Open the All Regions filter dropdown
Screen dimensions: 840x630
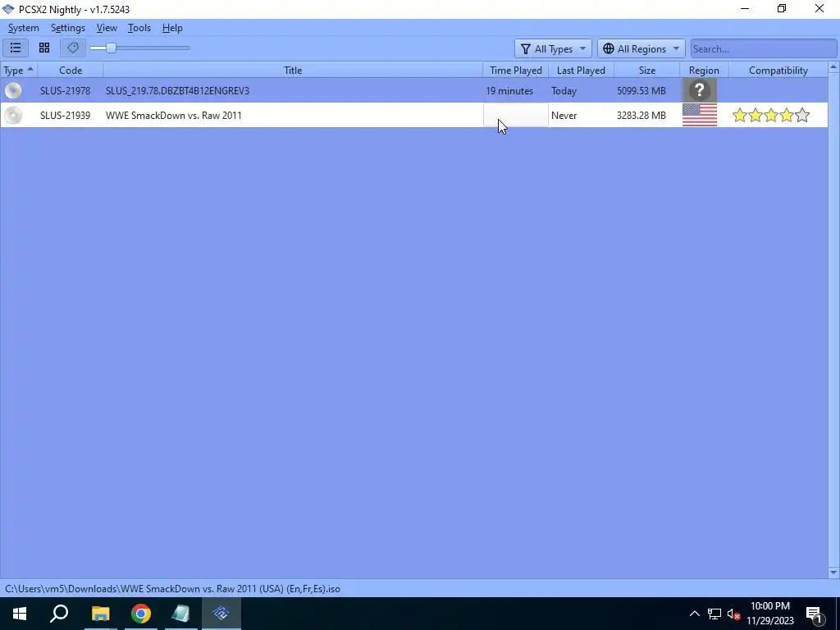pyautogui.click(x=641, y=48)
